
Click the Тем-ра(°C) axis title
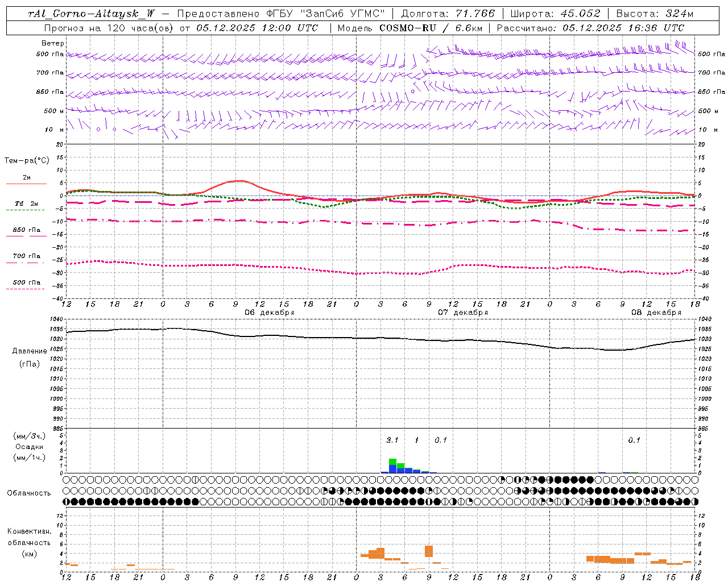[x=27, y=161]
